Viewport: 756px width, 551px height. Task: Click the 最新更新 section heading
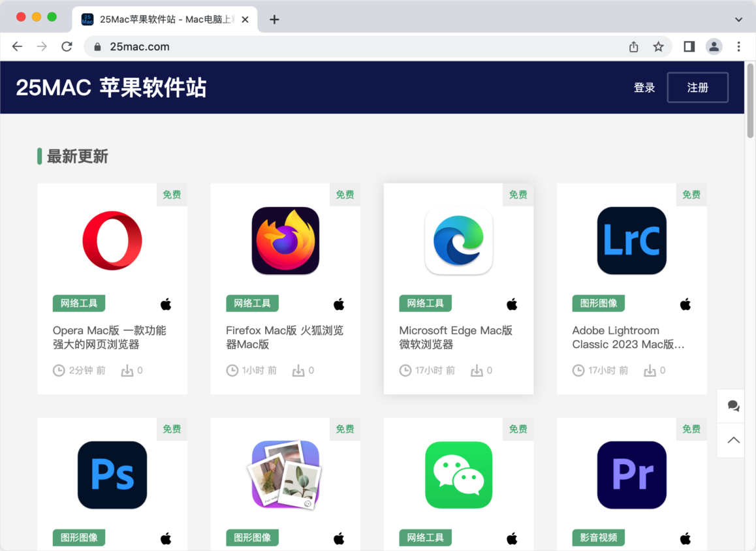pos(77,156)
